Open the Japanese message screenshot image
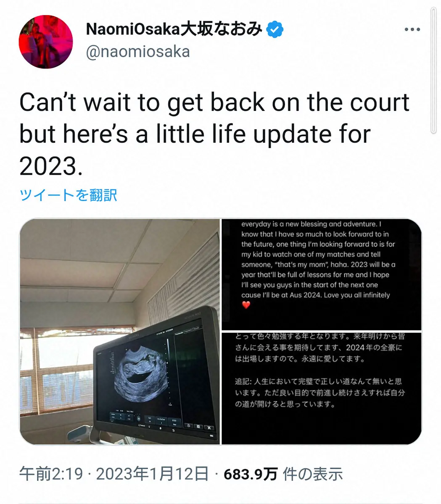The image size is (441, 504). tap(322, 388)
